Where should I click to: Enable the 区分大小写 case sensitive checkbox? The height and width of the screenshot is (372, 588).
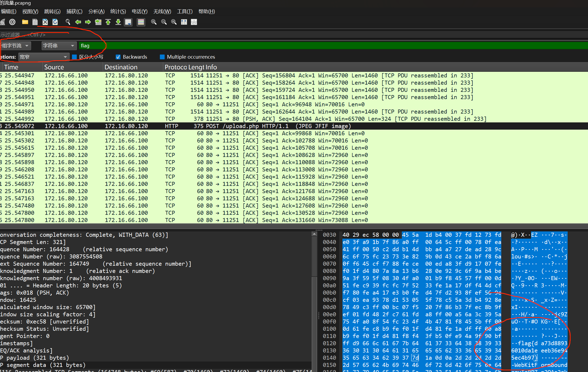[75, 57]
